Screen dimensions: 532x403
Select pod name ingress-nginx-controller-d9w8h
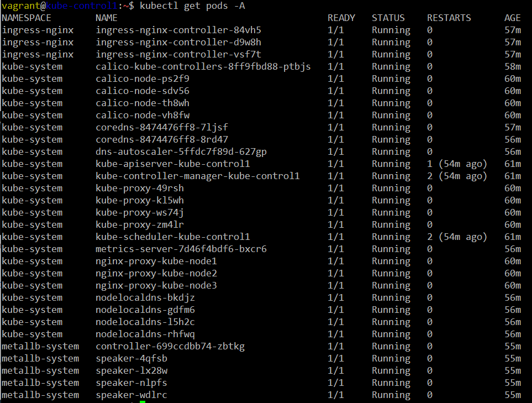tap(178, 43)
